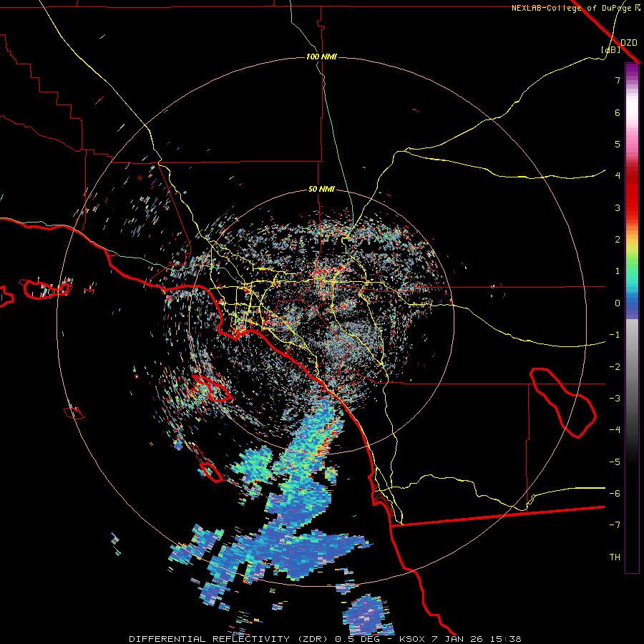The image size is (644, 644).
Task: Click the DZD product label above color bar
Action: point(628,43)
